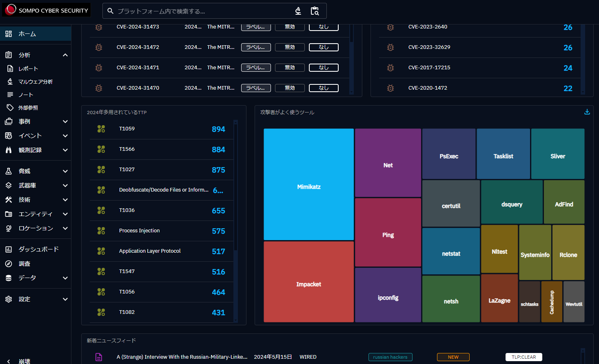
Task: Expand the イベント sidebar section
Action: point(65,136)
